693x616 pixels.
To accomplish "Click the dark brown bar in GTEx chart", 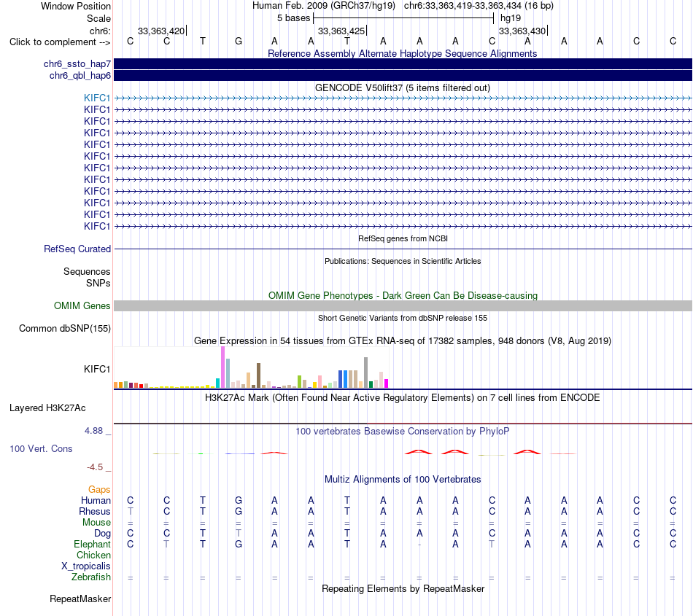I will pyautogui.click(x=258, y=375).
